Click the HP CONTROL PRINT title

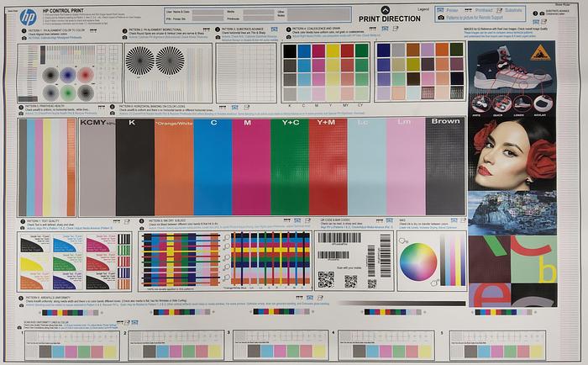pyautogui.click(x=63, y=11)
